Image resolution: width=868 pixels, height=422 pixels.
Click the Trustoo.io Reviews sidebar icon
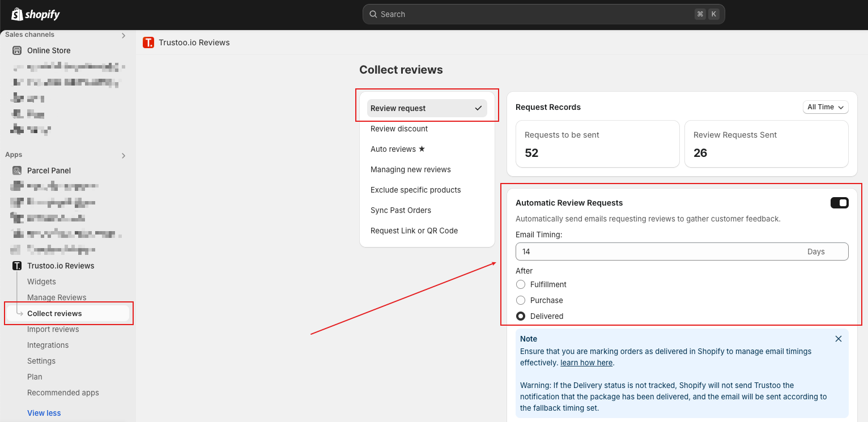click(17, 266)
